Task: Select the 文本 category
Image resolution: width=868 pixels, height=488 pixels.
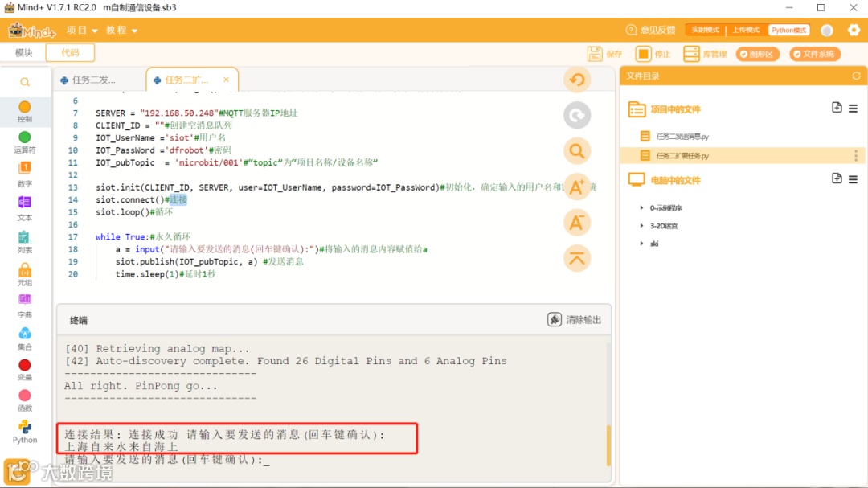Action: pos(24,208)
